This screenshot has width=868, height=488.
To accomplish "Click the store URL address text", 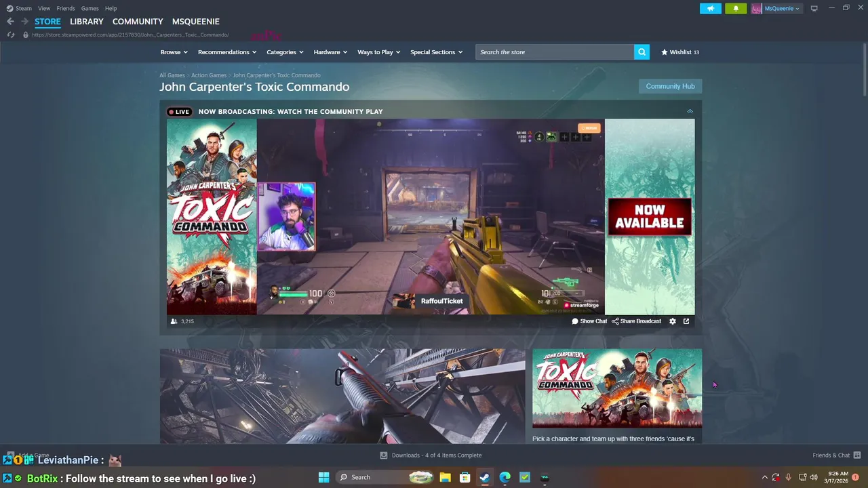I will [130, 35].
